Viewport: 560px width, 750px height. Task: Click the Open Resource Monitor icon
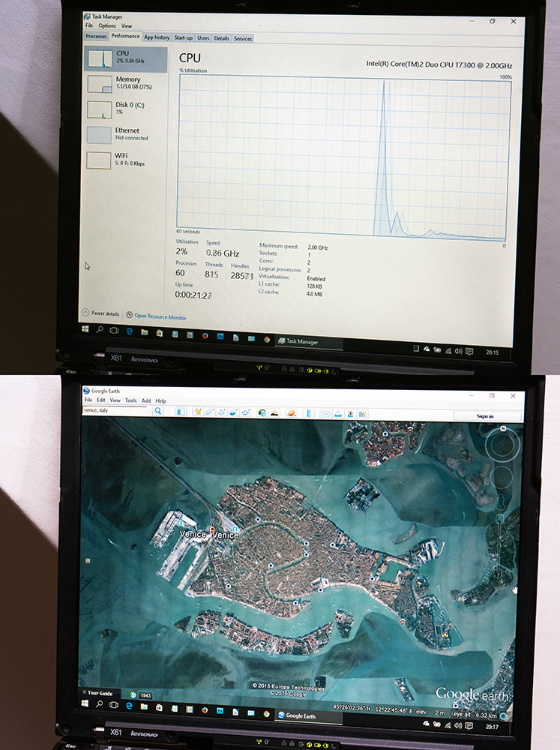coord(129,315)
